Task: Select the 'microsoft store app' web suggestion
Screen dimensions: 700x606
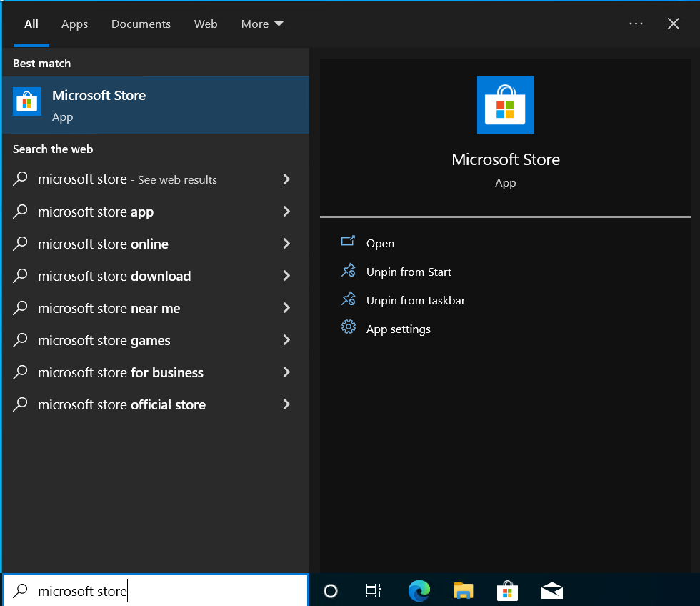Action: 156,212
